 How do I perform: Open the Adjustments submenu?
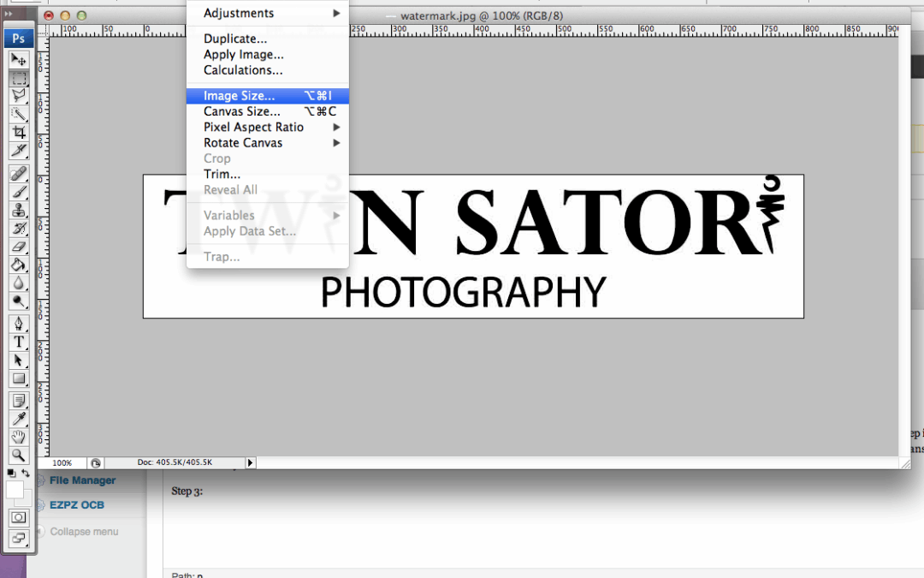coord(268,13)
